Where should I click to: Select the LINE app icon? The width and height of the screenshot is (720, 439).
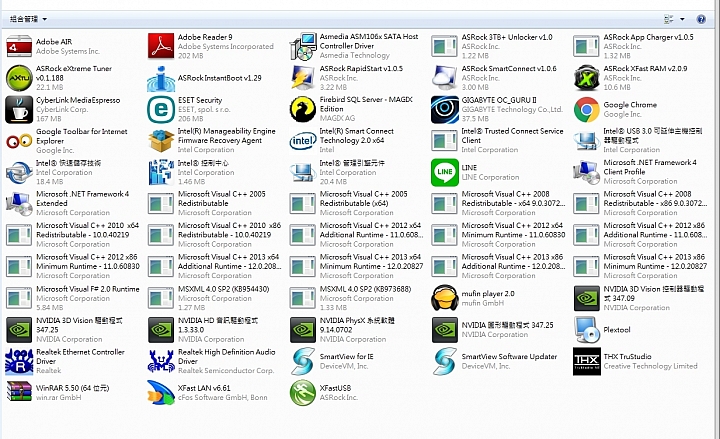[444, 172]
